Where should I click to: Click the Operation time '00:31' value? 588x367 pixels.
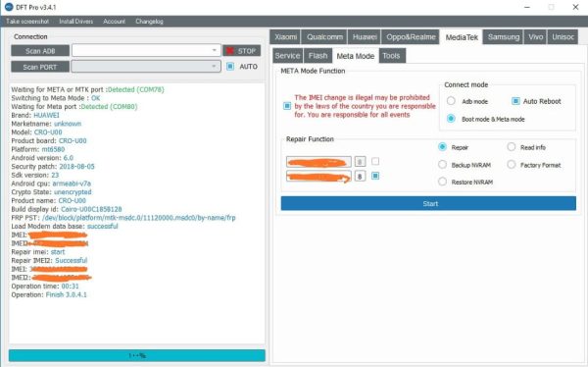click(x=71, y=287)
